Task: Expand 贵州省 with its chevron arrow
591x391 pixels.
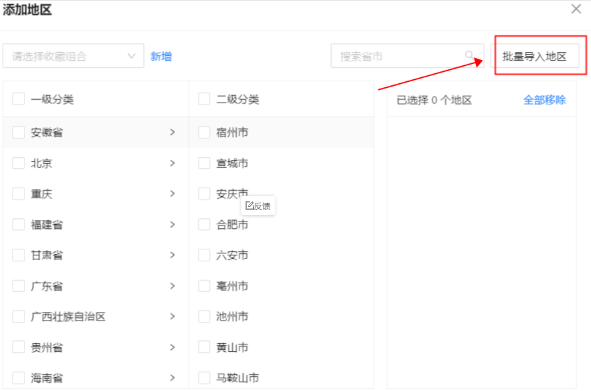Action: tap(172, 347)
